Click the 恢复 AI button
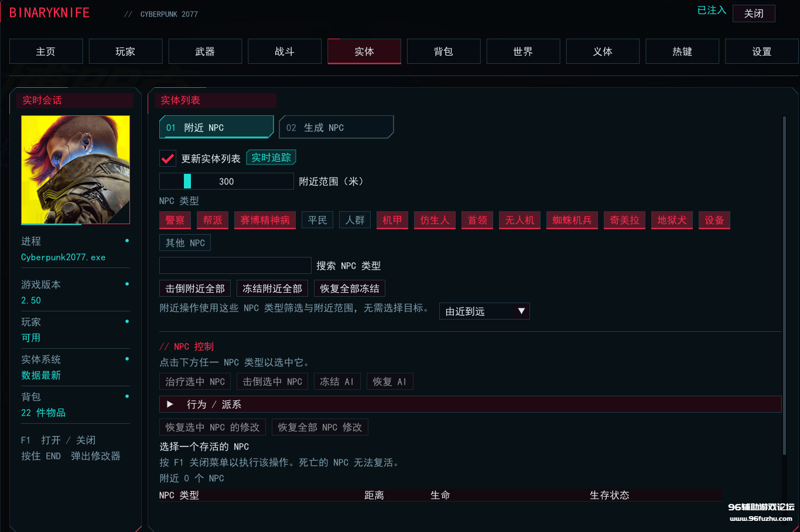 click(390, 382)
